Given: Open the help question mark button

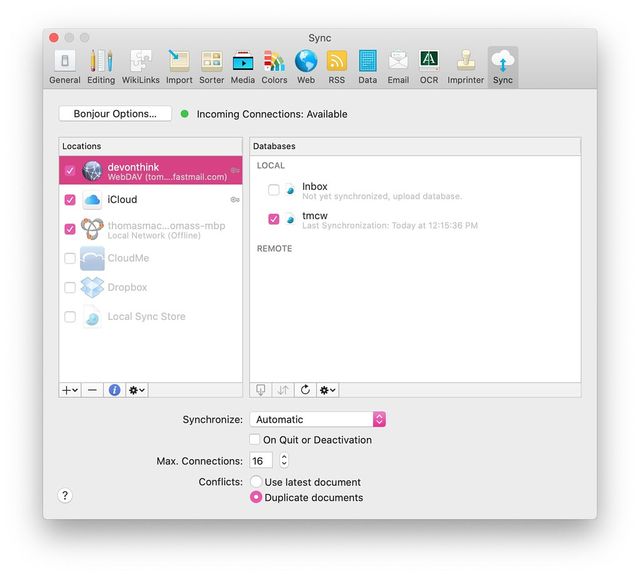Looking at the screenshot, I should point(64,495).
